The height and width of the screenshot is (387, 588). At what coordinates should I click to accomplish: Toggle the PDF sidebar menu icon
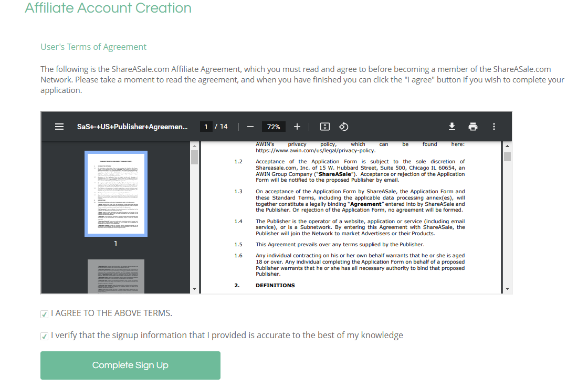[59, 127]
